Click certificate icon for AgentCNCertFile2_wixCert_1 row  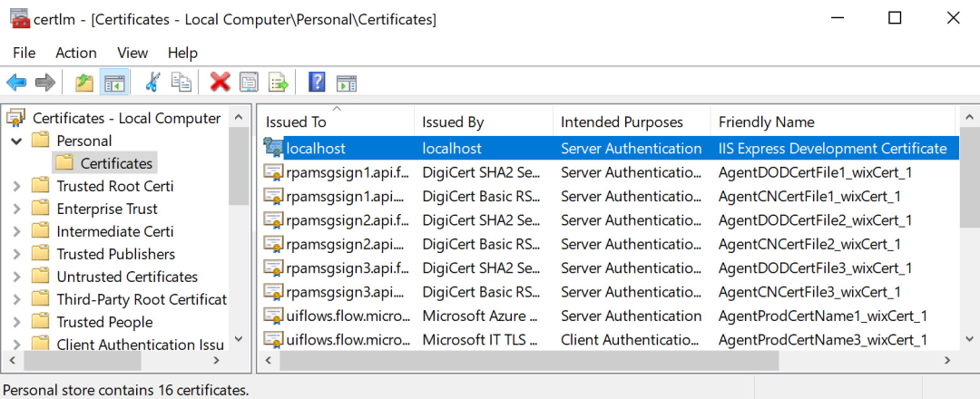tap(273, 244)
